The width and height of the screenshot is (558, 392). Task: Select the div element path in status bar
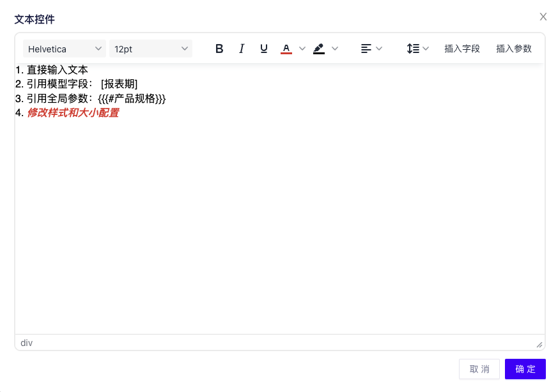click(26, 343)
